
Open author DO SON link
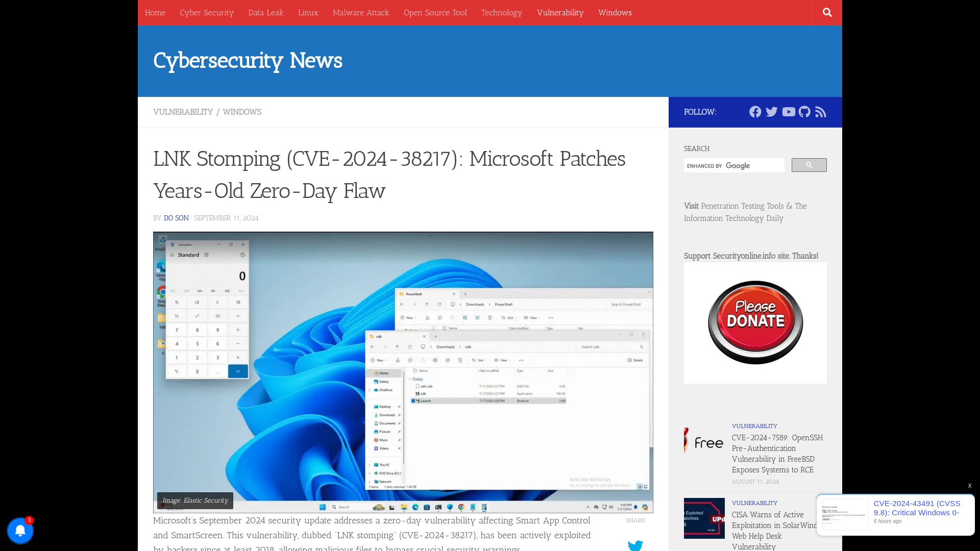(176, 218)
